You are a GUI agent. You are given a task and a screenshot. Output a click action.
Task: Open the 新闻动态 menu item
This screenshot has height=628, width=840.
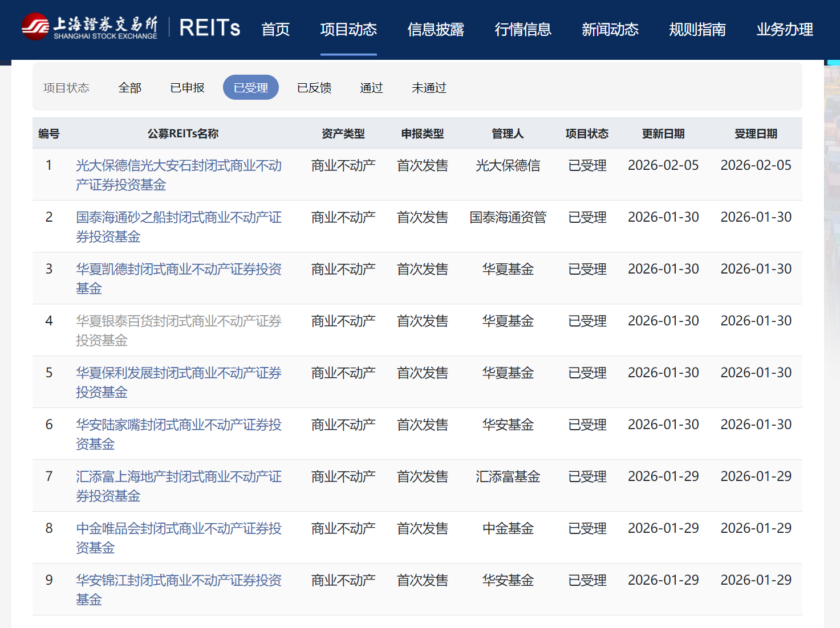coord(610,29)
